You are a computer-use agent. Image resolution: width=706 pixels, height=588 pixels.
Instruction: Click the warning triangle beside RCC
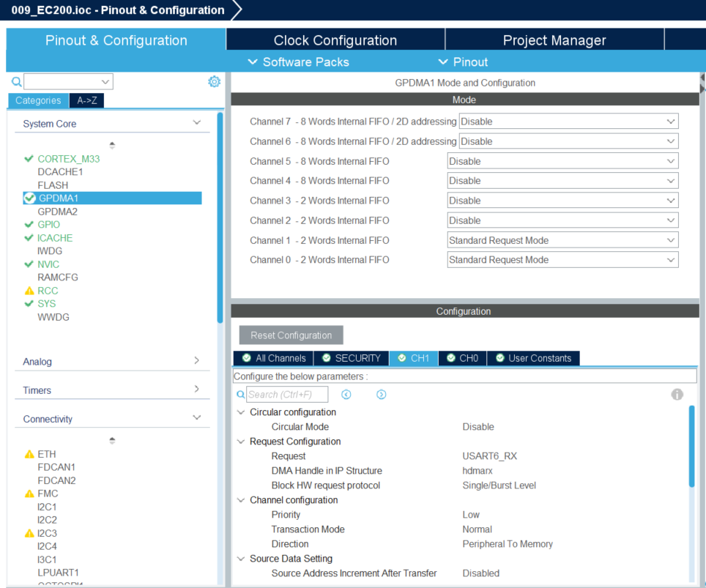[x=29, y=291]
